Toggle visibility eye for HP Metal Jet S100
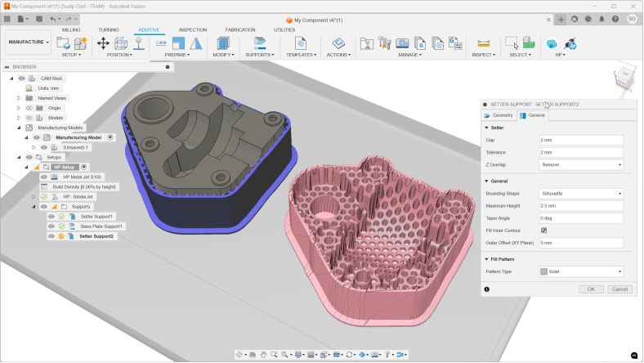This screenshot has width=644, height=363. [44, 177]
